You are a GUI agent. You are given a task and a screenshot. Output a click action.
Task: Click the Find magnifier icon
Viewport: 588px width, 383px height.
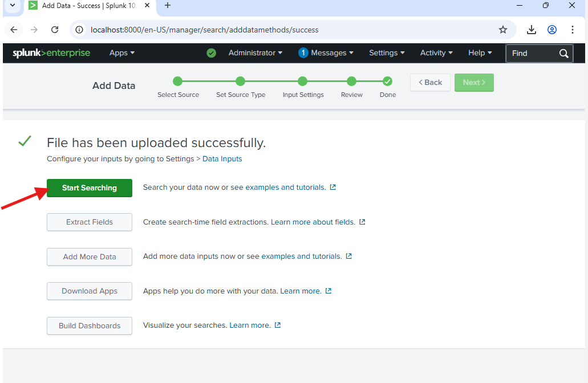pos(564,54)
